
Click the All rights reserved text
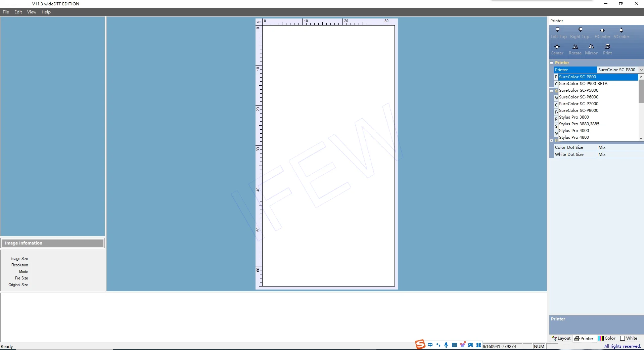click(623, 346)
